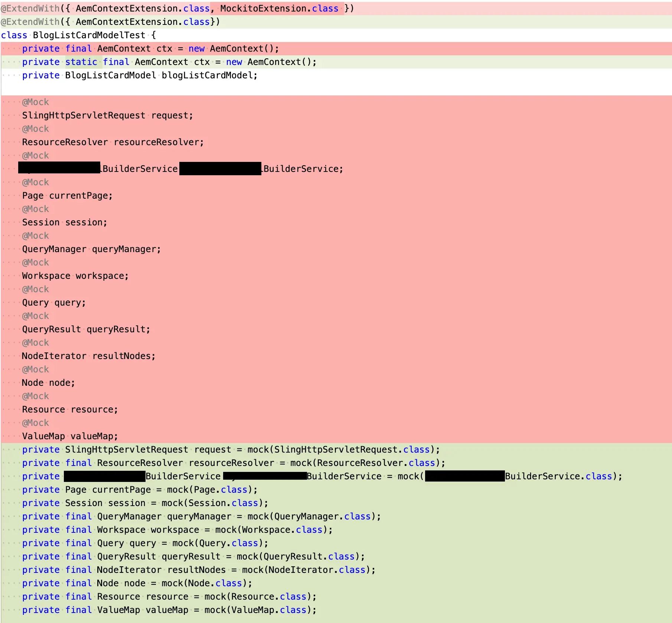Click 'Workspace workspace;' removed line
The image size is (672, 623).
pos(336,275)
